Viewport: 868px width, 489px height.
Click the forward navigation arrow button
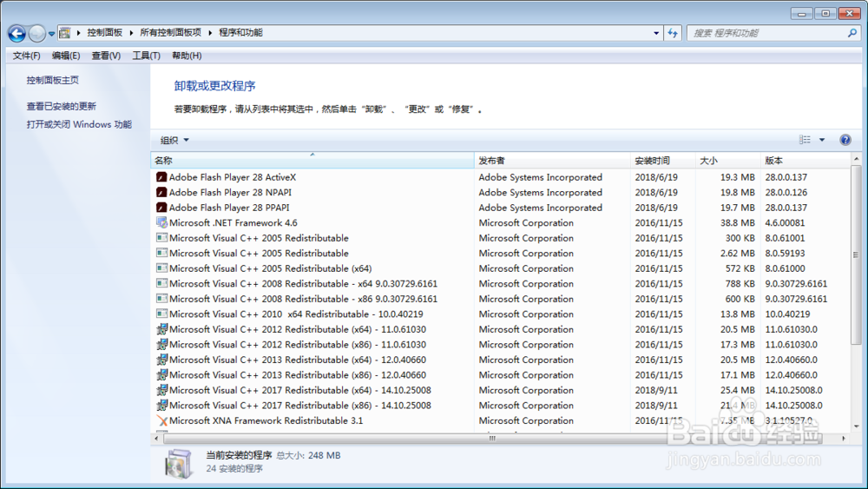(x=37, y=34)
